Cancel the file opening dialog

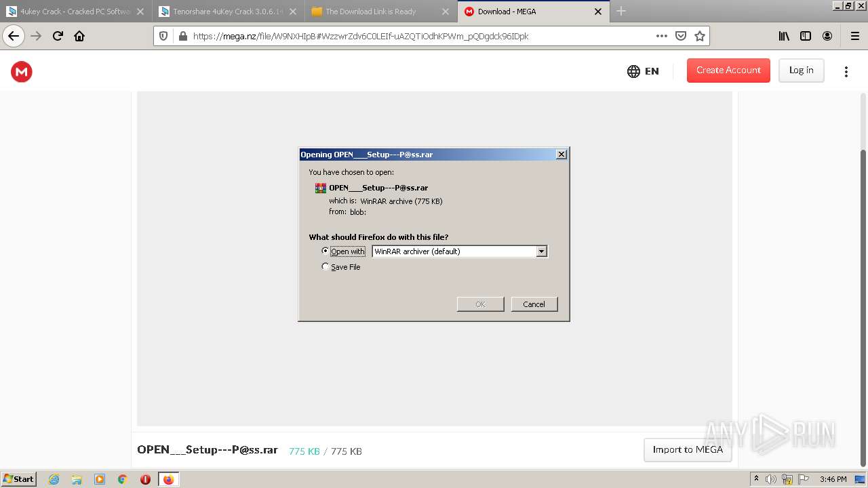[x=534, y=304]
